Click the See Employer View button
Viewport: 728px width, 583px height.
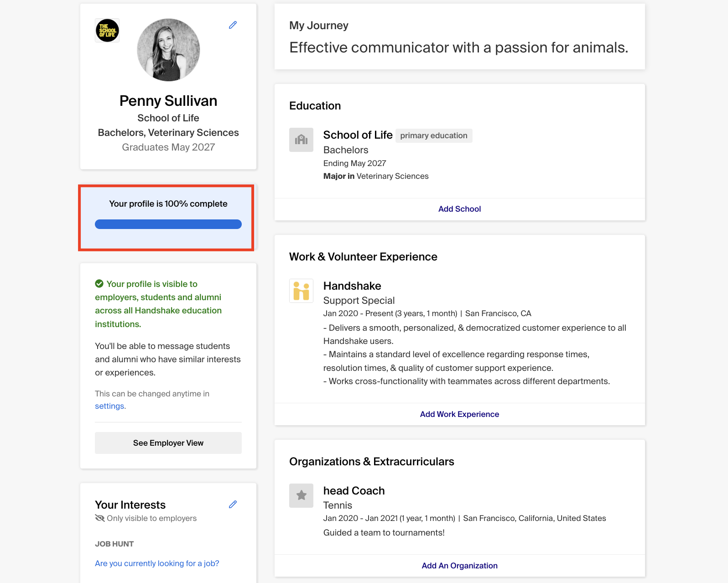click(x=168, y=443)
